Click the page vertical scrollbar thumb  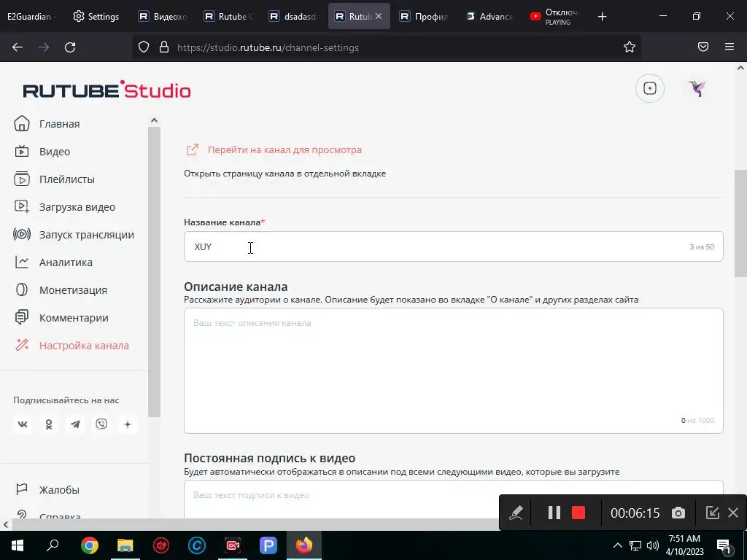[x=740, y=223]
